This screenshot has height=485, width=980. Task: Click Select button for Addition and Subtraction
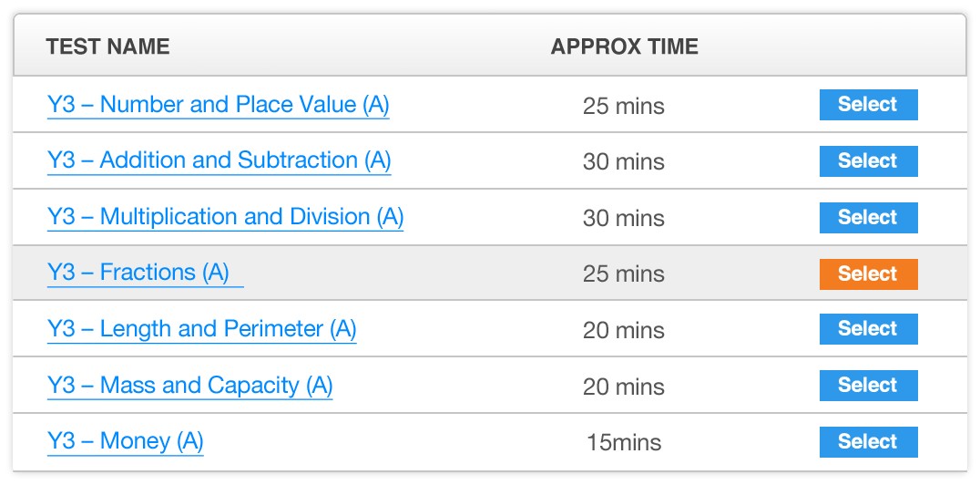pyautogui.click(x=868, y=160)
